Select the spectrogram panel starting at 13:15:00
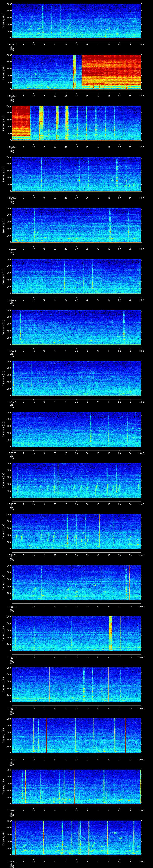Image resolution: width=153 pixels, height=868 pixels. pyautogui.click(x=77, y=736)
